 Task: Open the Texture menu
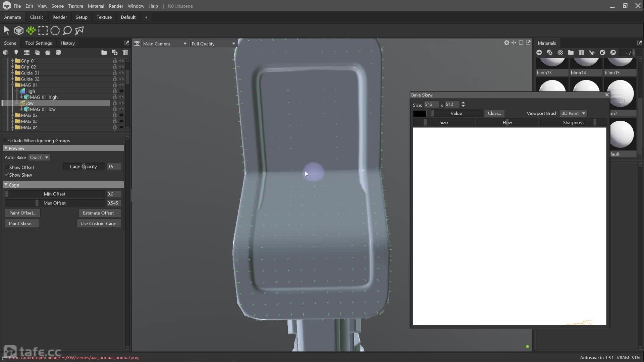tap(75, 6)
